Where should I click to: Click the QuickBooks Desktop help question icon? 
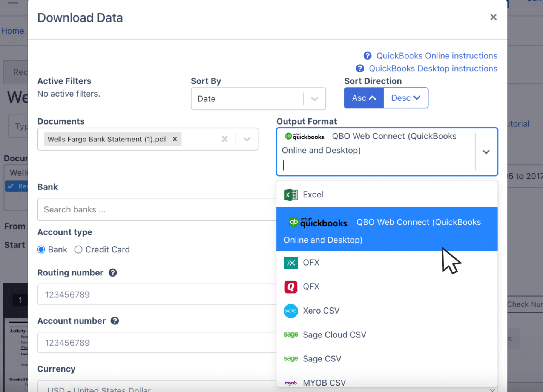click(x=360, y=69)
